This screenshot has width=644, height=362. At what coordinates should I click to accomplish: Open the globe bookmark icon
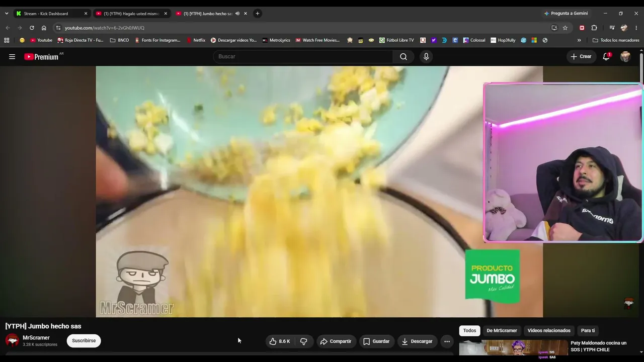[545, 40]
